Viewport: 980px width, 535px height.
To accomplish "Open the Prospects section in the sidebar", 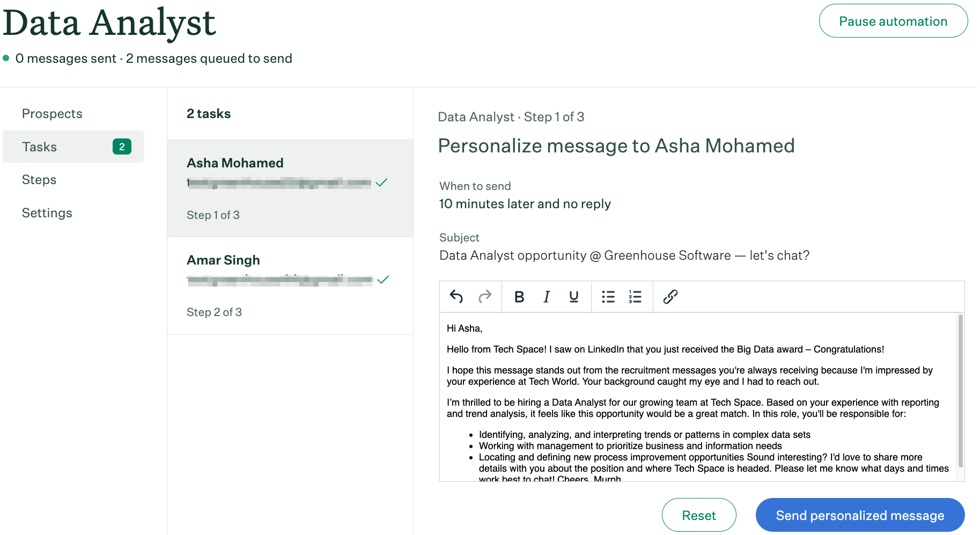I will point(52,113).
